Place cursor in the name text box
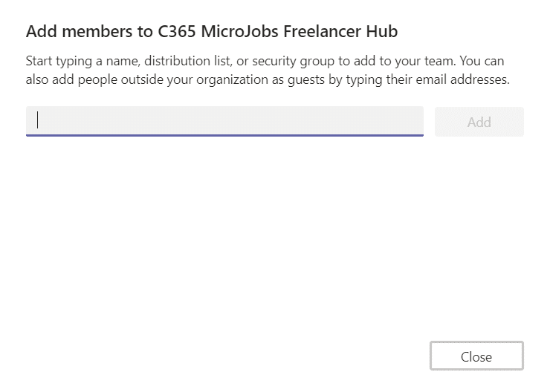Screen dimensions: 550x392 224,121
